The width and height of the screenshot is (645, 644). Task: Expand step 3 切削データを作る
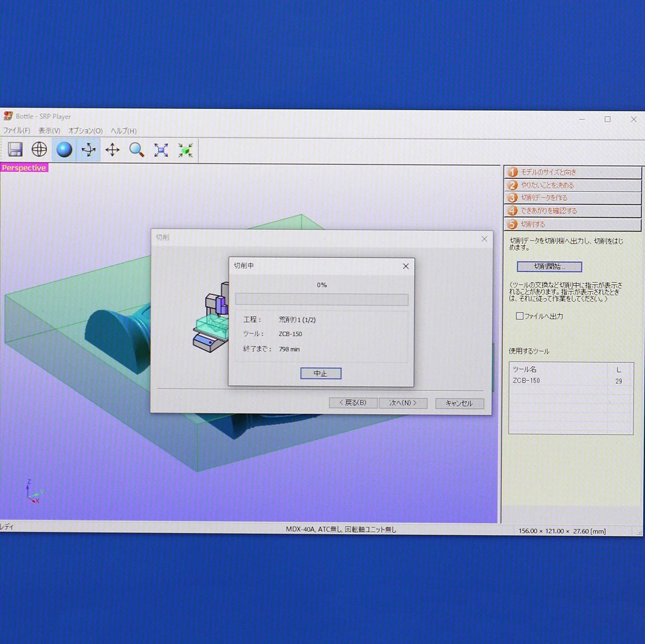tap(572, 198)
